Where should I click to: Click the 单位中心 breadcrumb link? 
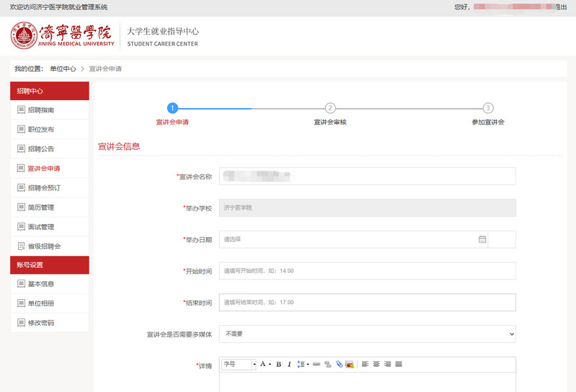63,69
